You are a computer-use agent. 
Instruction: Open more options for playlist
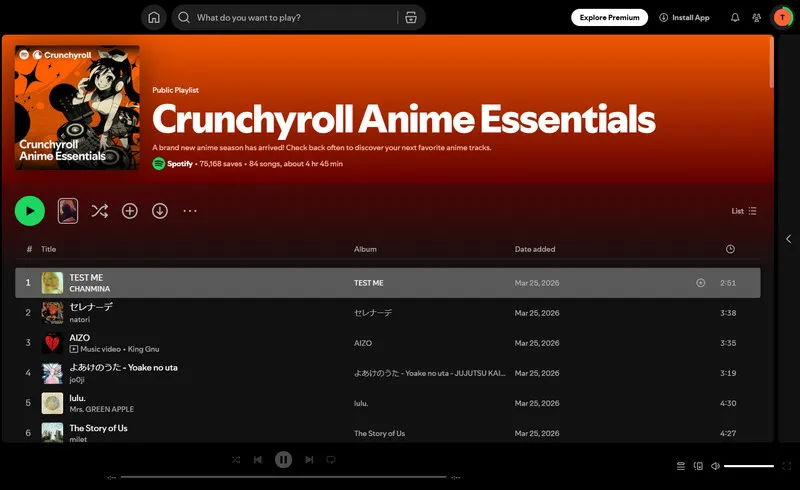coord(190,211)
